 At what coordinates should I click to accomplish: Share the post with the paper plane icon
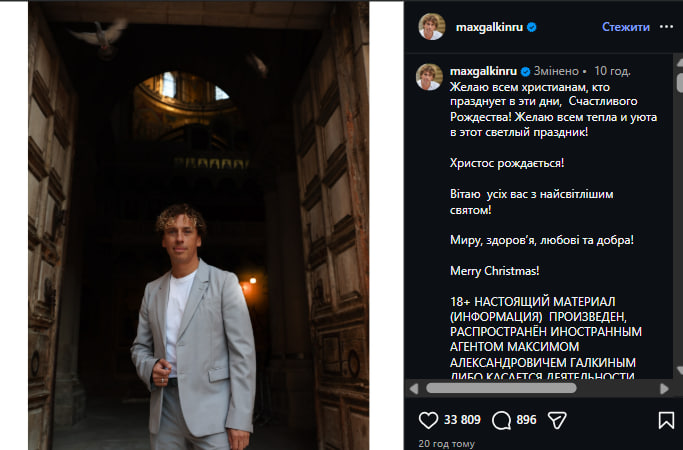[559, 420]
